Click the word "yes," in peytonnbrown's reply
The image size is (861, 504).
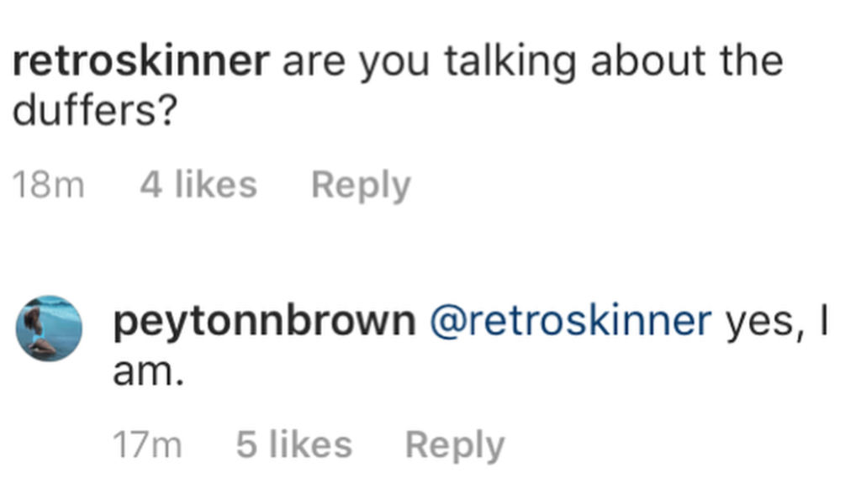[761, 323]
